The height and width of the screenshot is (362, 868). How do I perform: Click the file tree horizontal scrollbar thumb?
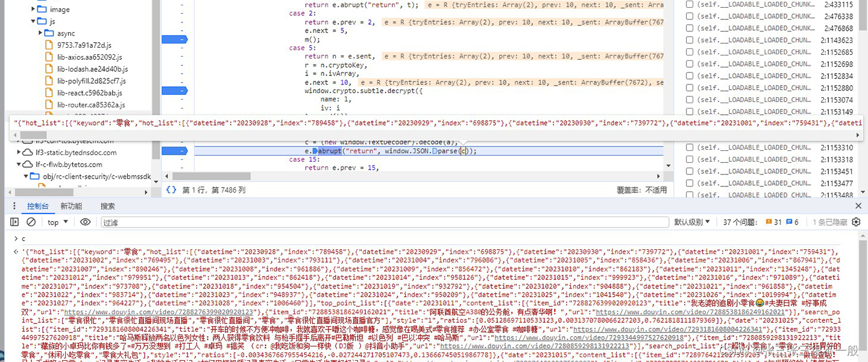click(x=45, y=192)
